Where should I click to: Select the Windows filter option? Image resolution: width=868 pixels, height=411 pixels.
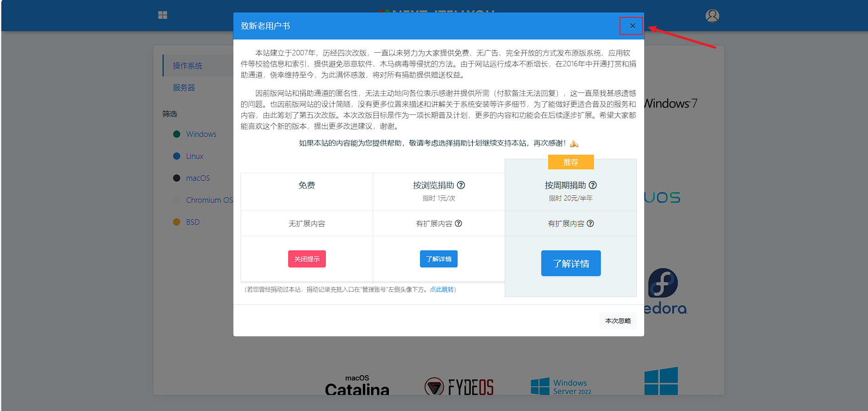point(201,134)
